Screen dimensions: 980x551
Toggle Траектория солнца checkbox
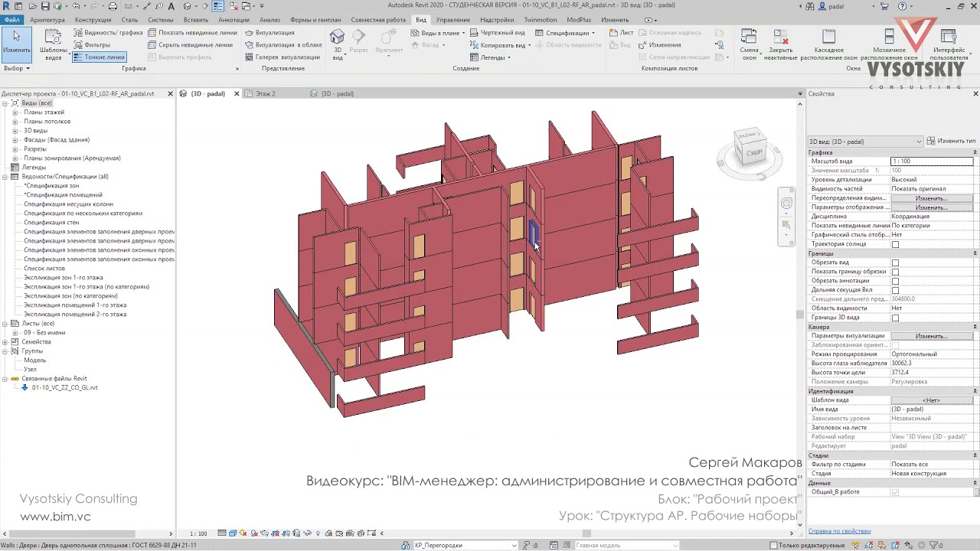click(x=895, y=244)
